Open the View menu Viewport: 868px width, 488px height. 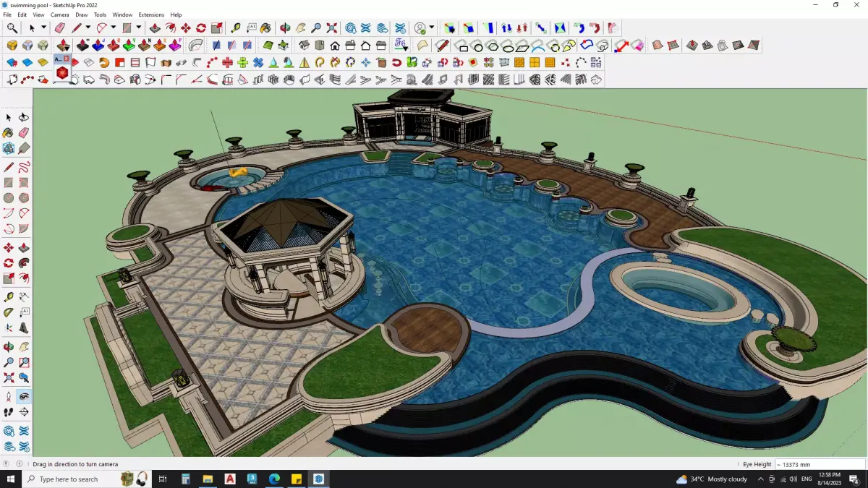point(38,14)
